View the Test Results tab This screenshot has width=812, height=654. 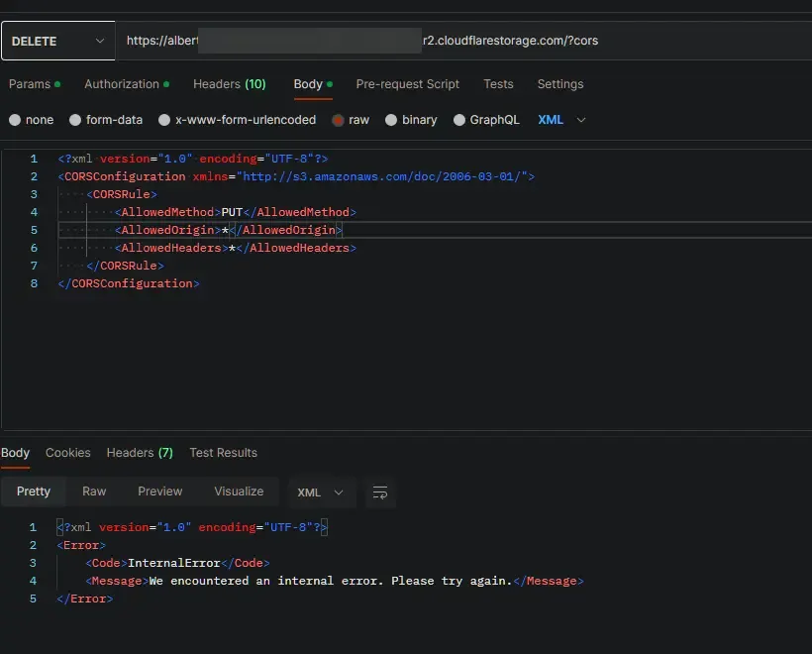coord(223,453)
